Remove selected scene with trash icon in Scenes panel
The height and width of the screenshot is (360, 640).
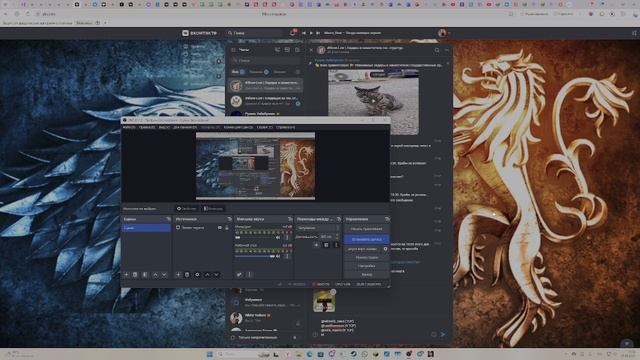click(x=135, y=275)
